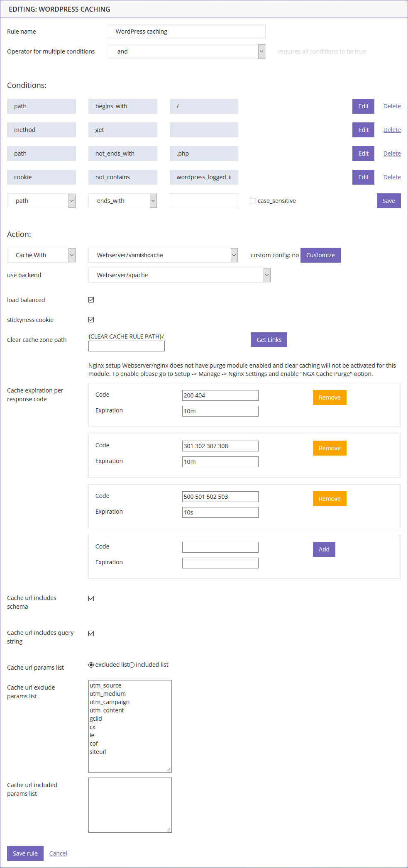Open the ends_with comparison dropdown
Viewport: 408px width, 868px height.
tap(123, 201)
